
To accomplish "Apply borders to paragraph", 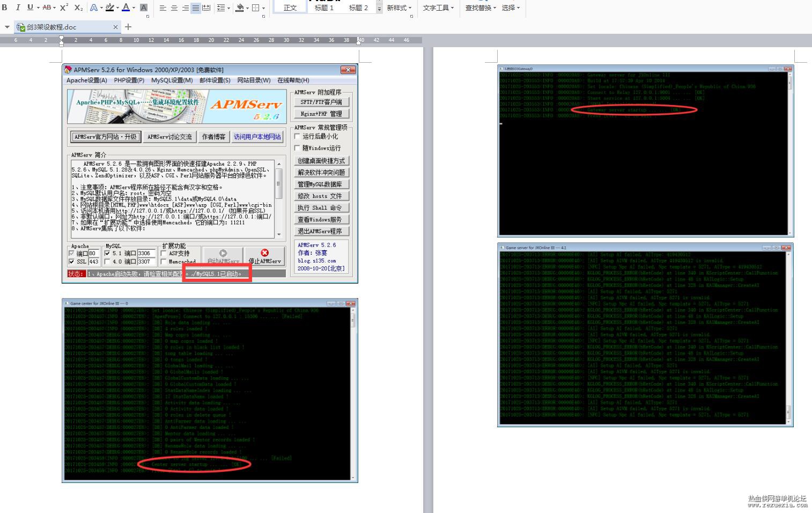I will (x=256, y=8).
